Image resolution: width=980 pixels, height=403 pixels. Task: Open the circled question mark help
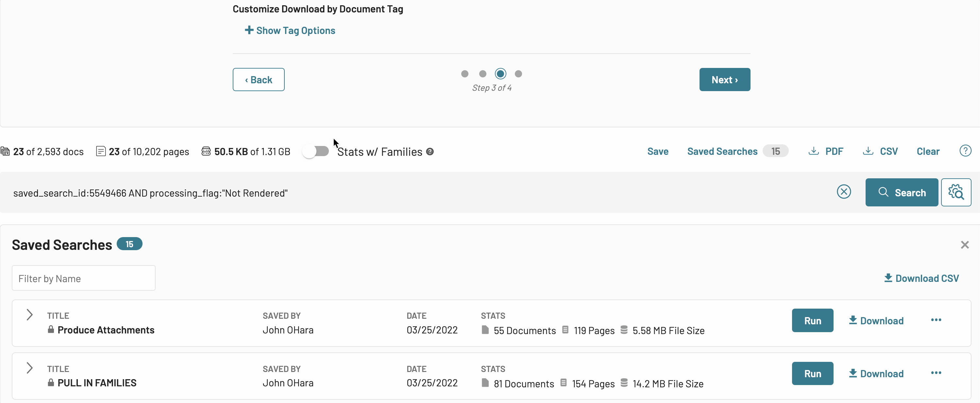click(x=965, y=151)
